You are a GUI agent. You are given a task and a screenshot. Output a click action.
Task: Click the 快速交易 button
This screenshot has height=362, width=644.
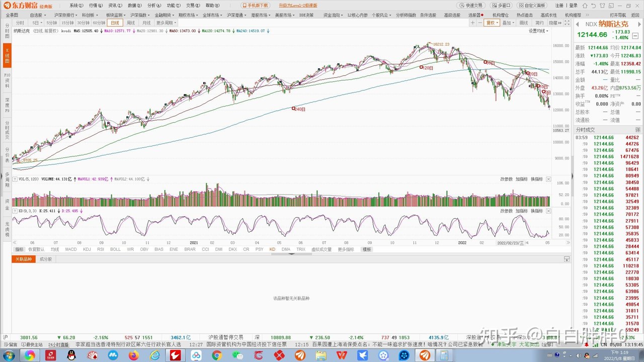tap(470, 6)
